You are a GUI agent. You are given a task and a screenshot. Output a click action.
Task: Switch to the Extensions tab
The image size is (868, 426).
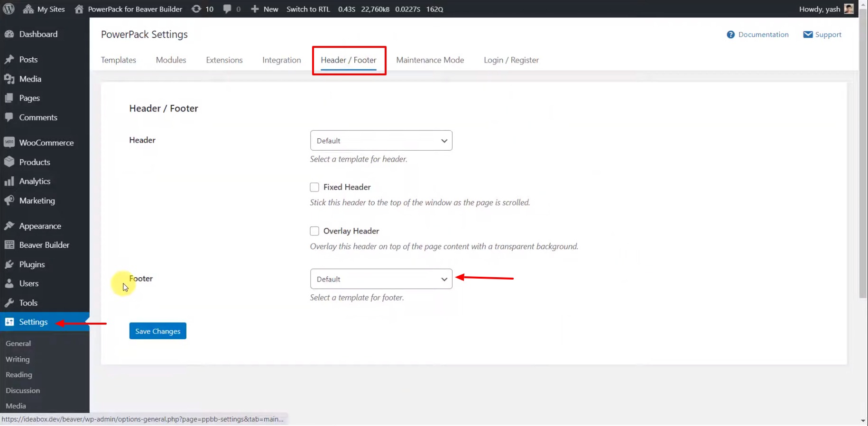coord(224,60)
